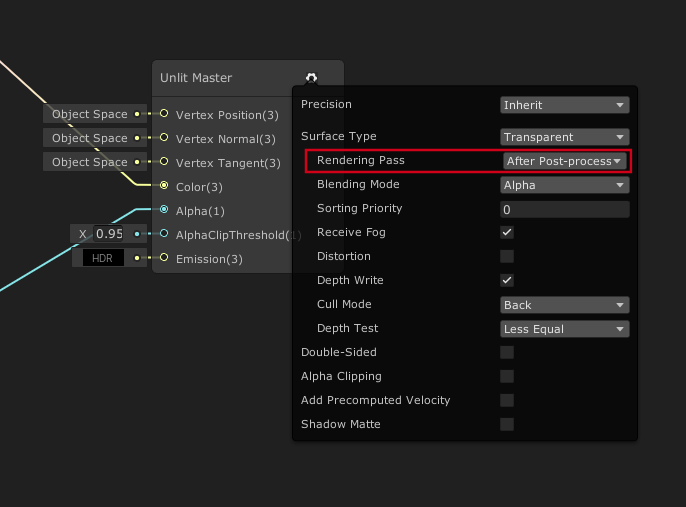Click the Object Space label for Vertex Tangent
Screen dimensions: 686x507
90,162
